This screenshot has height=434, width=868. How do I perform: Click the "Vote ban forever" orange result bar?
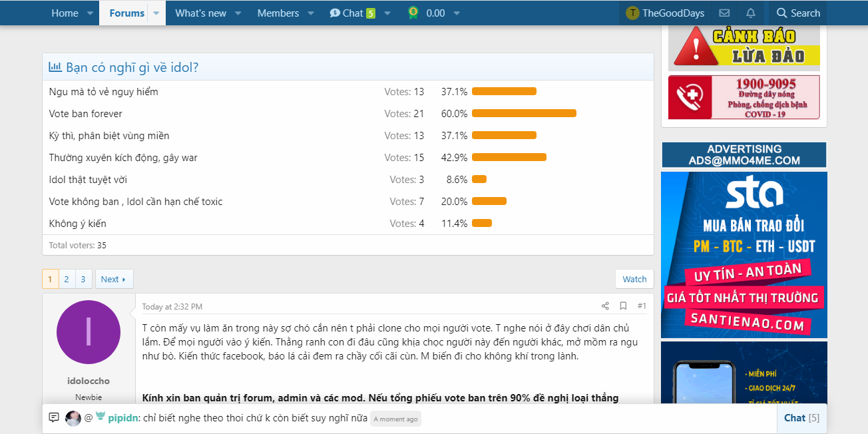tap(524, 114)
